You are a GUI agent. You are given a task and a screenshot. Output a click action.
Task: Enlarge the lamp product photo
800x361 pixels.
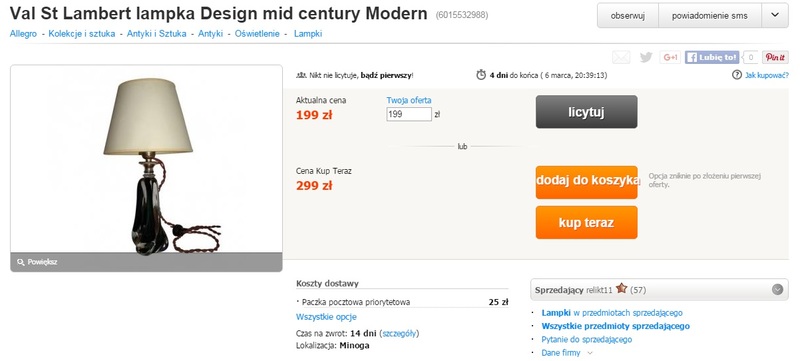(146, 159)
